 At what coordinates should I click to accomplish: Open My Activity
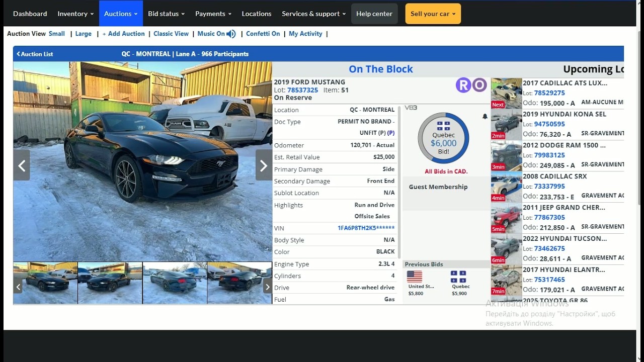(x=305, y=34)
